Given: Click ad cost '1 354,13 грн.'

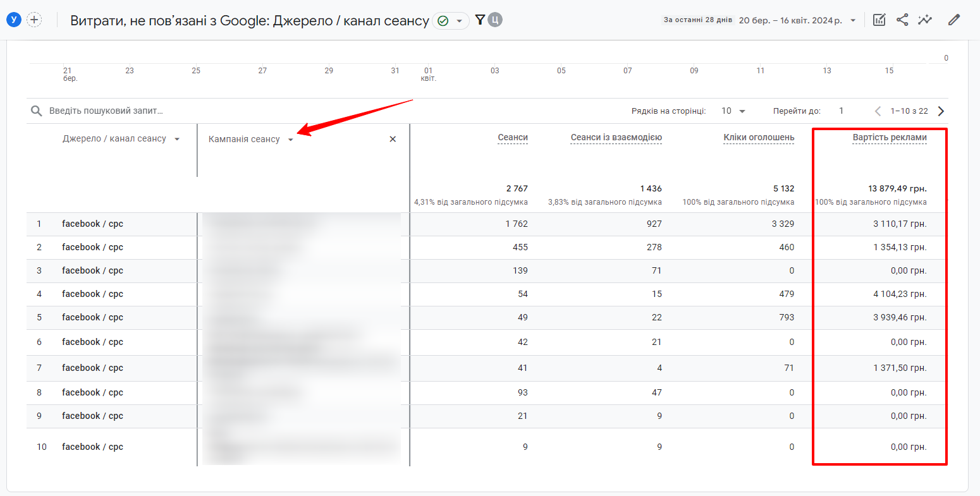Looking at the screenshot, I should (900, 247).
